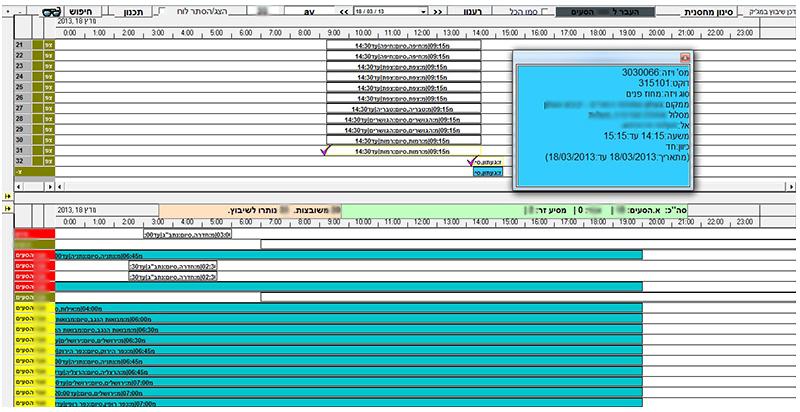Click the tiny dot button at top-left corner
Image resolution: width=800 pixels, height=412 pixels.
(x=7, y=11)
